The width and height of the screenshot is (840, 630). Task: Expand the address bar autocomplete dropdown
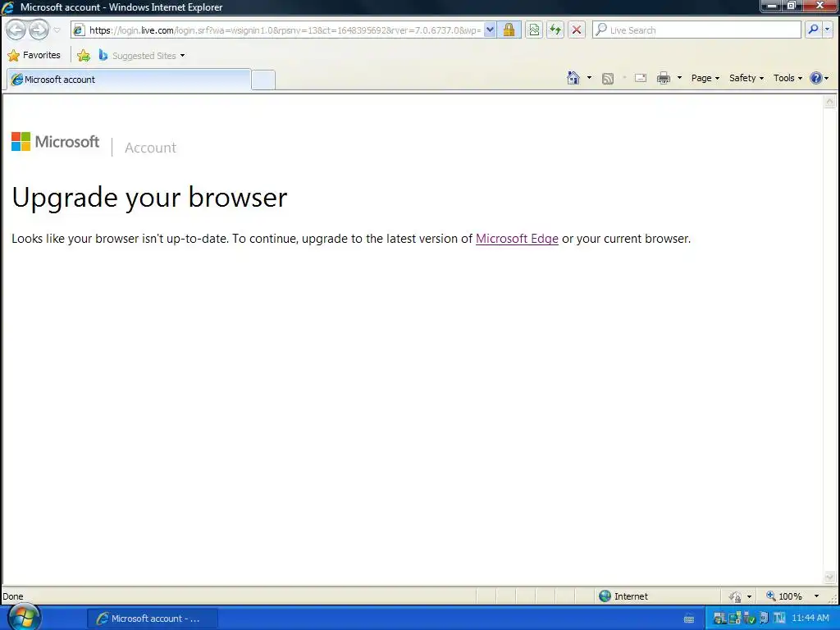pos(490,30)
